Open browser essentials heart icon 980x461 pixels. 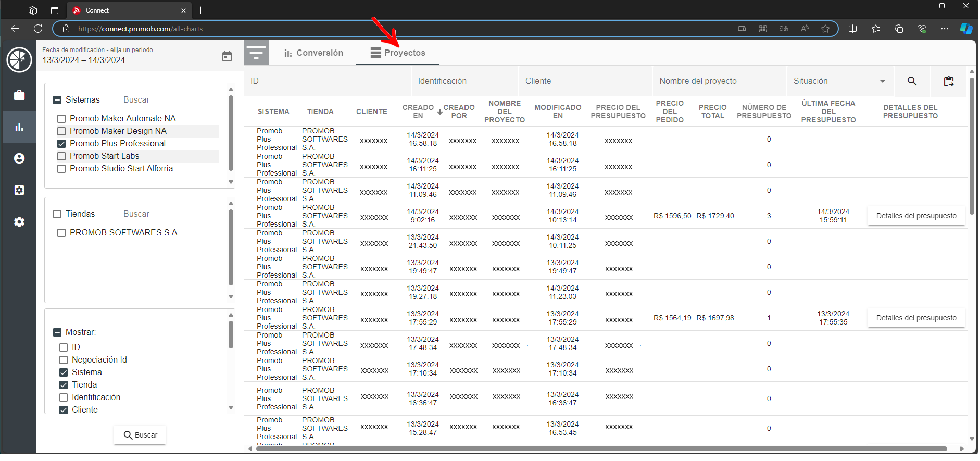click(x=922, y=29)
